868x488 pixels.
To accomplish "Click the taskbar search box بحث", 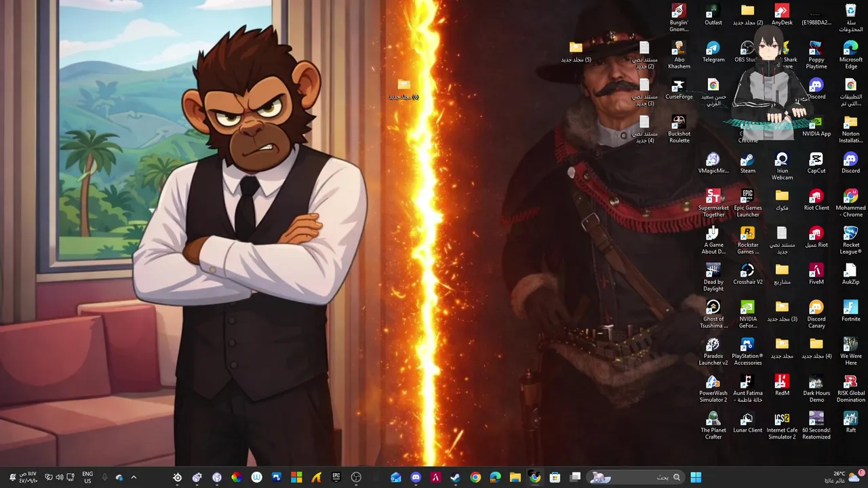I will [634, 477].
